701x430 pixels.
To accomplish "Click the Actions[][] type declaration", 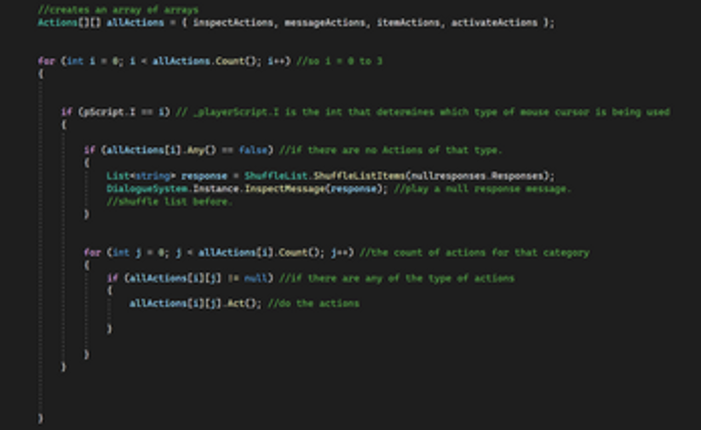I will pos(69,22).
